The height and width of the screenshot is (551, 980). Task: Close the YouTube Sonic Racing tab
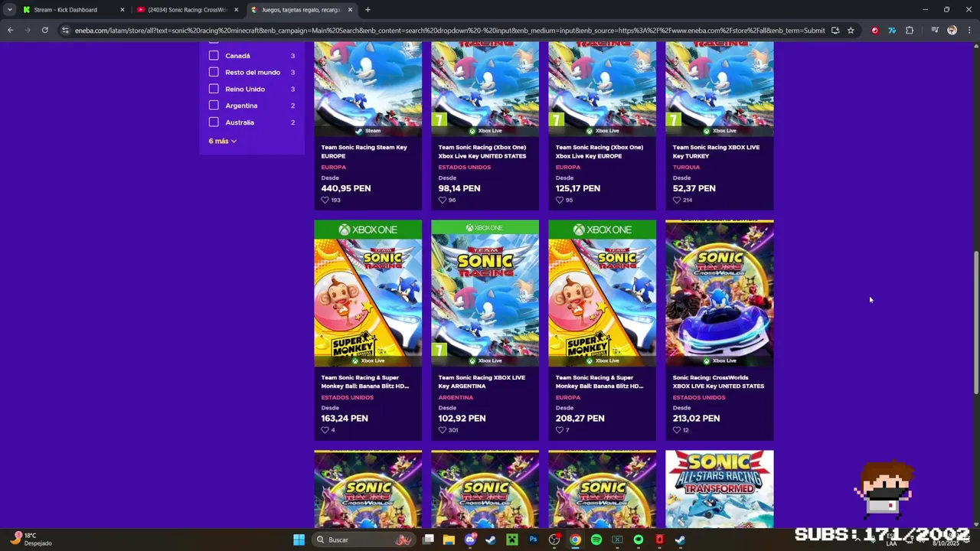[236, 10]
